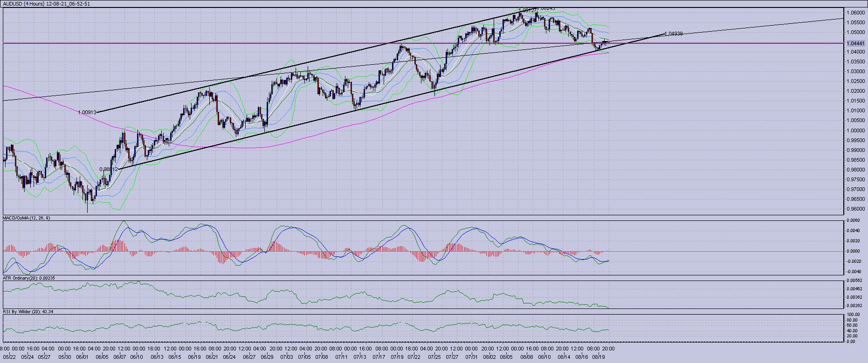Image resolution: width=868 pixels, height=363 pixels.
Task: Click the channel label 1.00913
Action: point(87,112)
